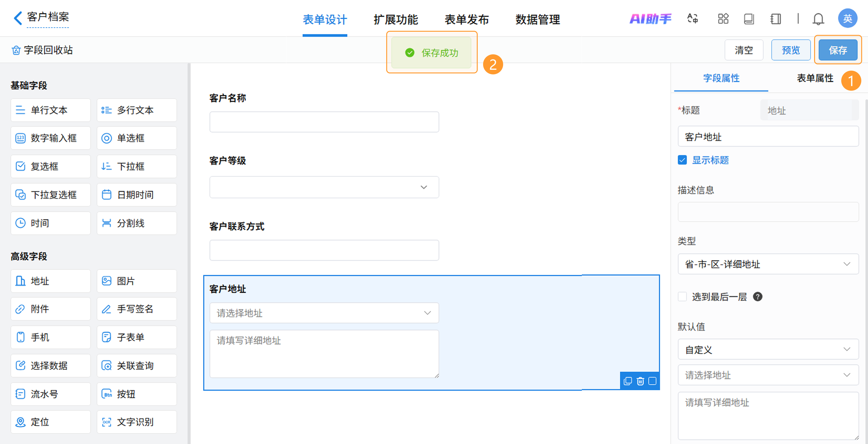Go to the 表单发布 tab
The width and height of the screenshot is (868, 444).
[x=466, y=19]
